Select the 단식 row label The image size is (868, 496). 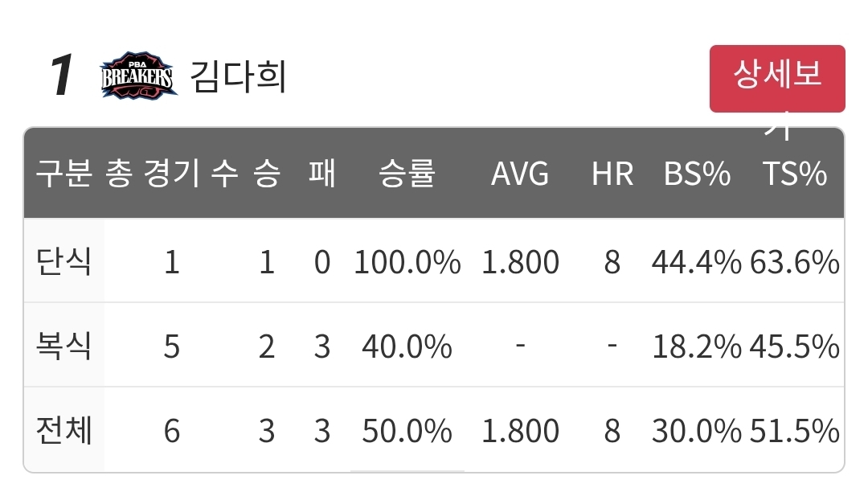click(x=63, y=261)
